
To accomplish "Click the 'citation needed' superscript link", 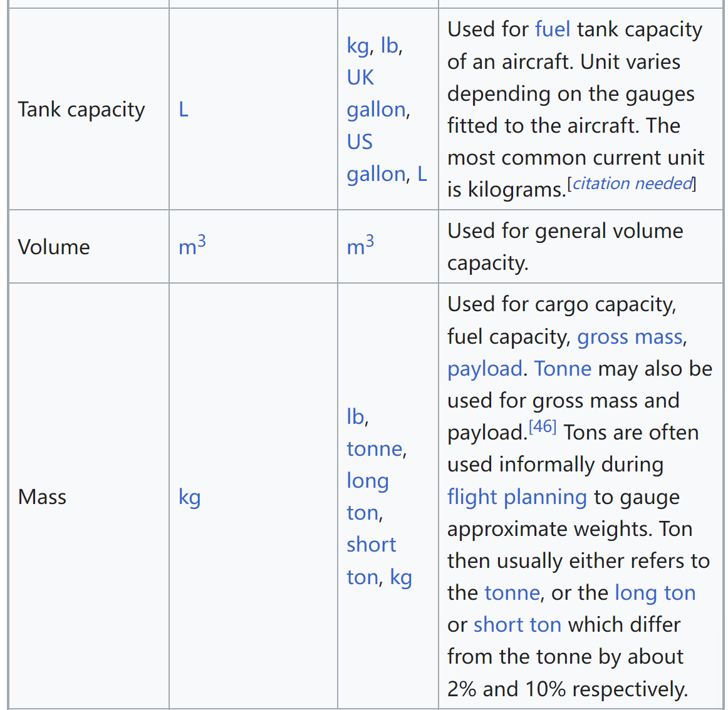I will 632,184.
